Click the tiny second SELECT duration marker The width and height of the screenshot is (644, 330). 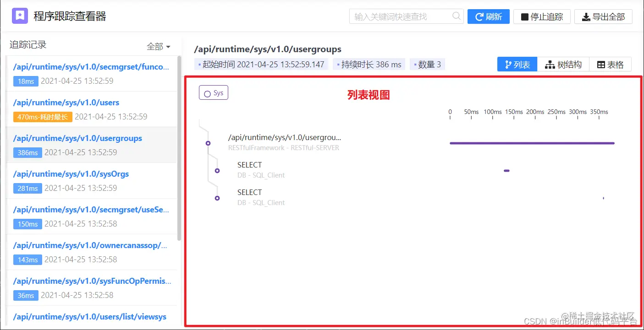pyautogui.click(x=603, y=198)
